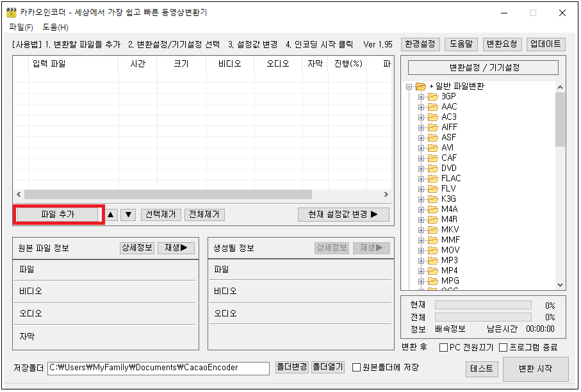Click the 폴더열기 button
Screen dimensions: 581x392
tap(328, 367)
